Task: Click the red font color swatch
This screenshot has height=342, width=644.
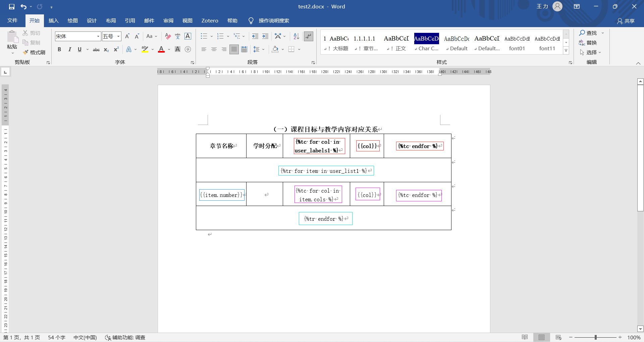Action: (161, 51)
